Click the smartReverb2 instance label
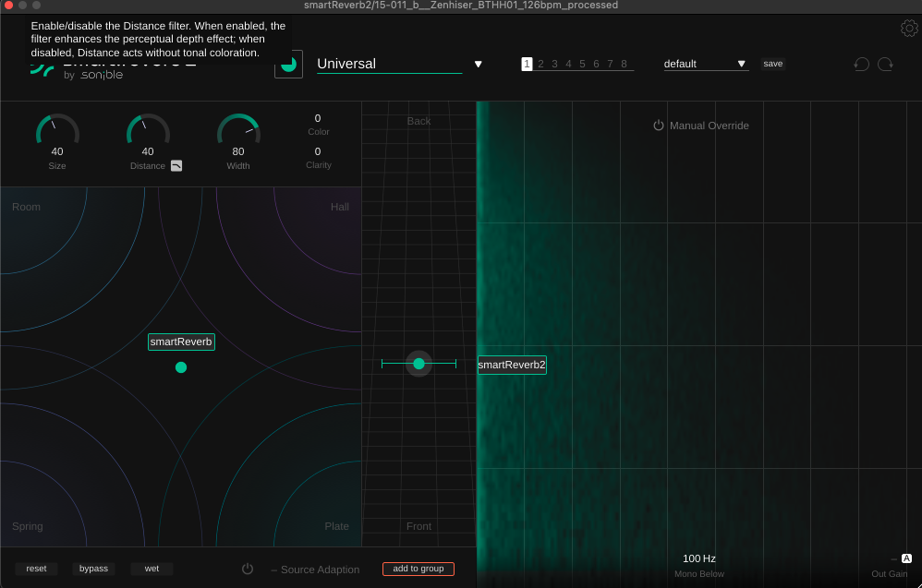The height and width of the screenshot is (588, 922). [x=512, y=365]
